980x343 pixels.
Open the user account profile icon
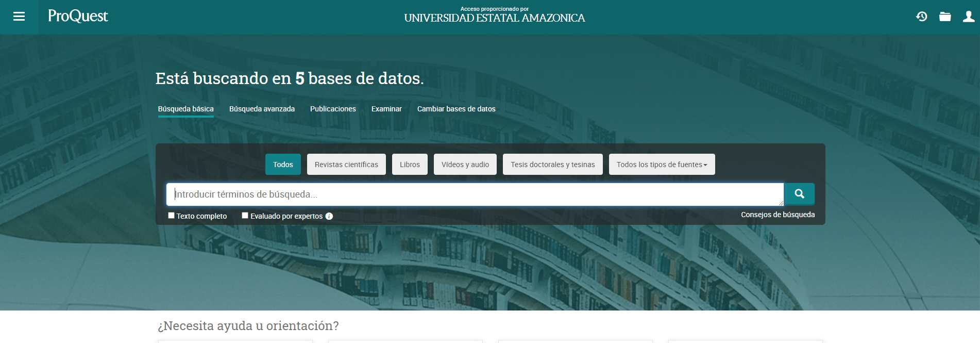(x=969, y=17)
